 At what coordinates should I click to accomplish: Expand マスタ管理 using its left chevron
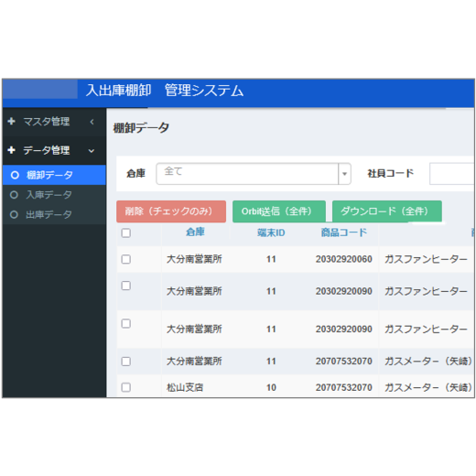coord(92,122)
